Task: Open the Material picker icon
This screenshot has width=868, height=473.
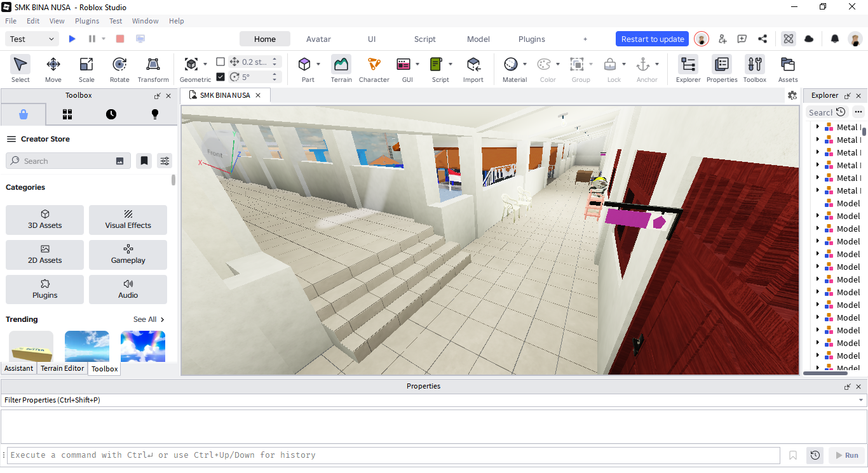Action: point(511,64)
